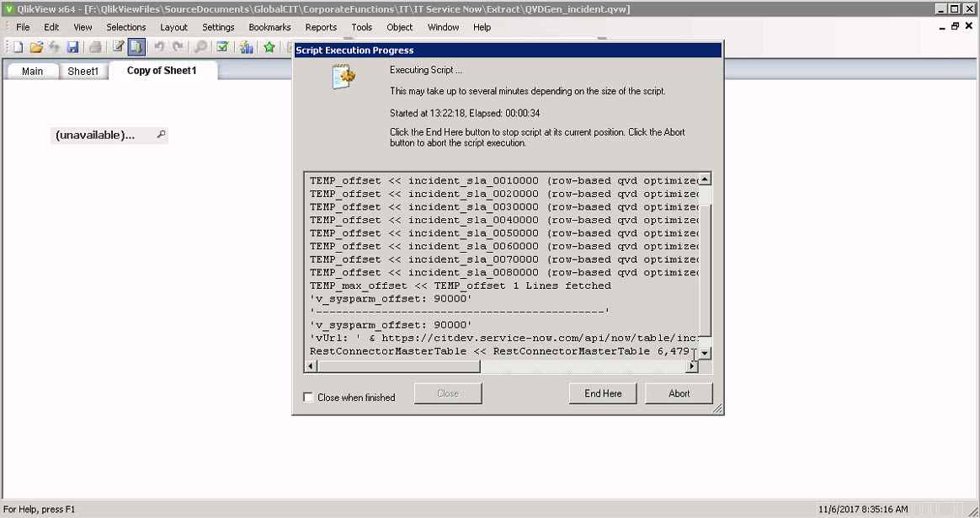Click script log scroll down arrow
The image size is (980, 518).
click(705, 354)
